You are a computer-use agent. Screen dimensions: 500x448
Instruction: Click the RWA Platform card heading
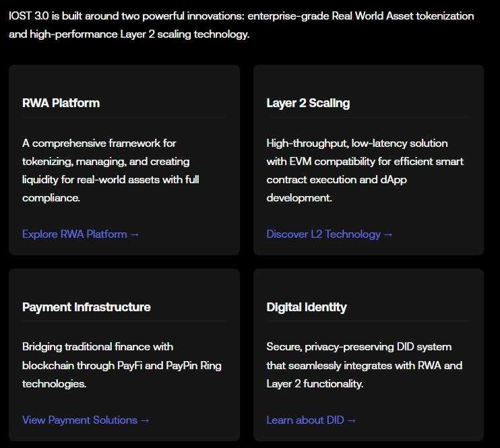61,103
